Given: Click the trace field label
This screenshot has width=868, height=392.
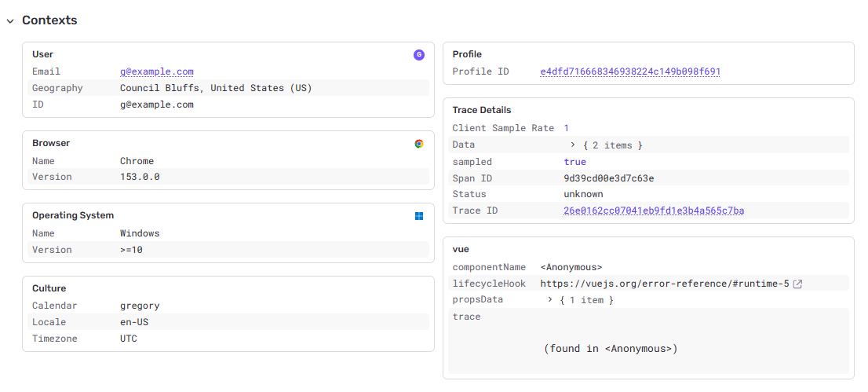Looking at the screenshot, I should pos(467,317).
